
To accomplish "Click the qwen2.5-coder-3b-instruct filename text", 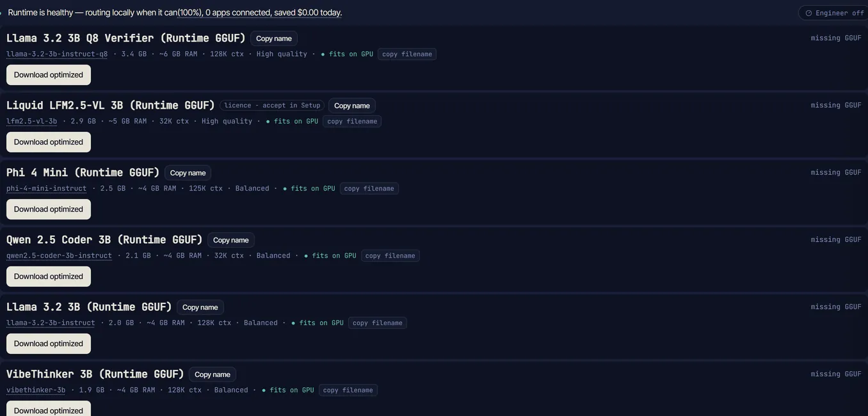I will click(59, 256).
